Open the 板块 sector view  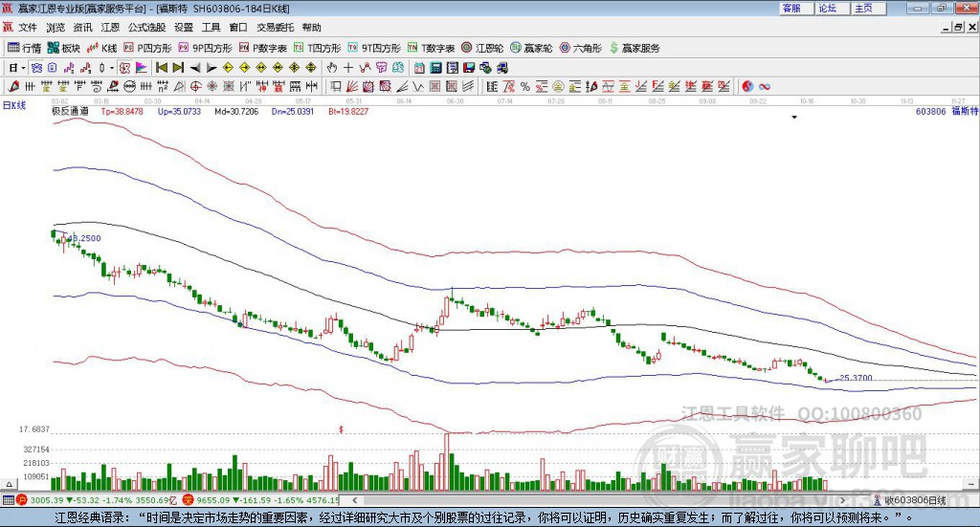coord(64,48)
